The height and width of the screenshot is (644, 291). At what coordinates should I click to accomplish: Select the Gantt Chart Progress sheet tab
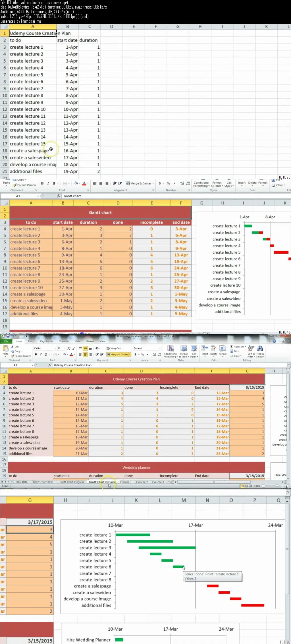(72, 482)
